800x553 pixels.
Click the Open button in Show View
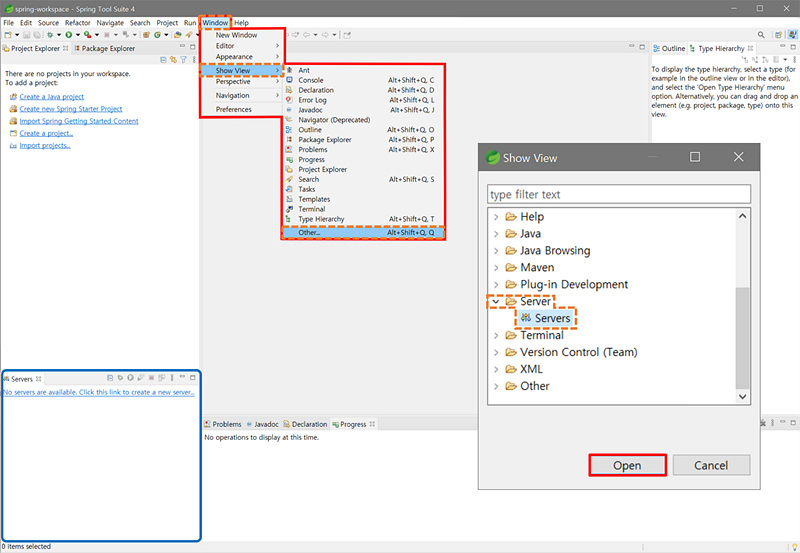(x=627, y=465)
